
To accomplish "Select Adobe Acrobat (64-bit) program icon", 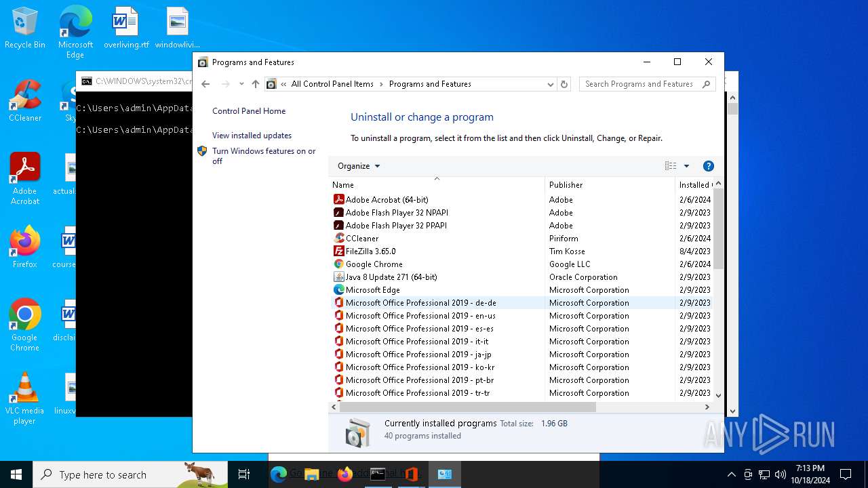I will click(339, 199).
